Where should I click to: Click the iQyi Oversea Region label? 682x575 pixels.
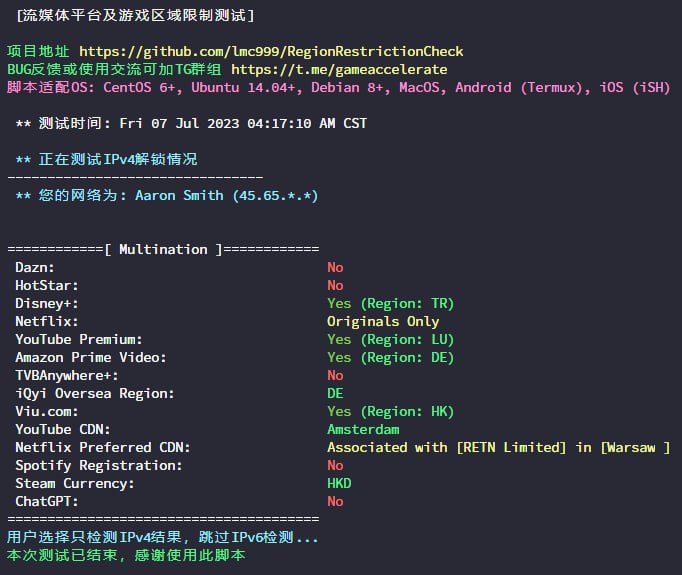(94, 393)
